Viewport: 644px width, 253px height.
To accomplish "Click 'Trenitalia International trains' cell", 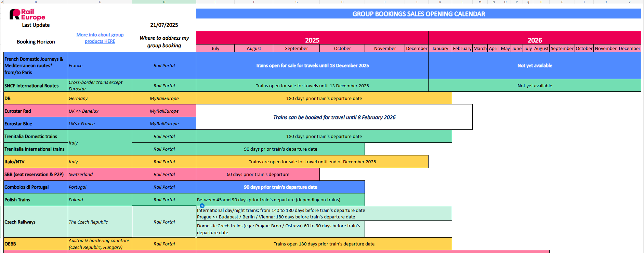I will (x=36, y=149).
